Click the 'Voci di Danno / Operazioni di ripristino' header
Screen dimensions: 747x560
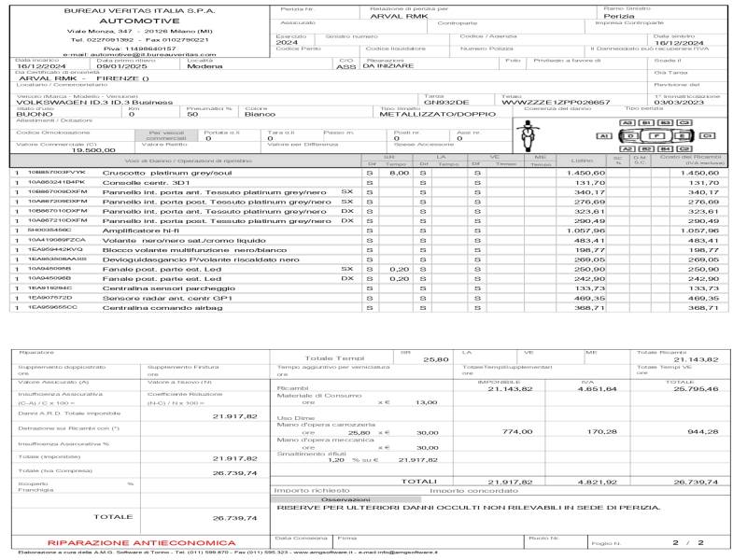[189, 161]
